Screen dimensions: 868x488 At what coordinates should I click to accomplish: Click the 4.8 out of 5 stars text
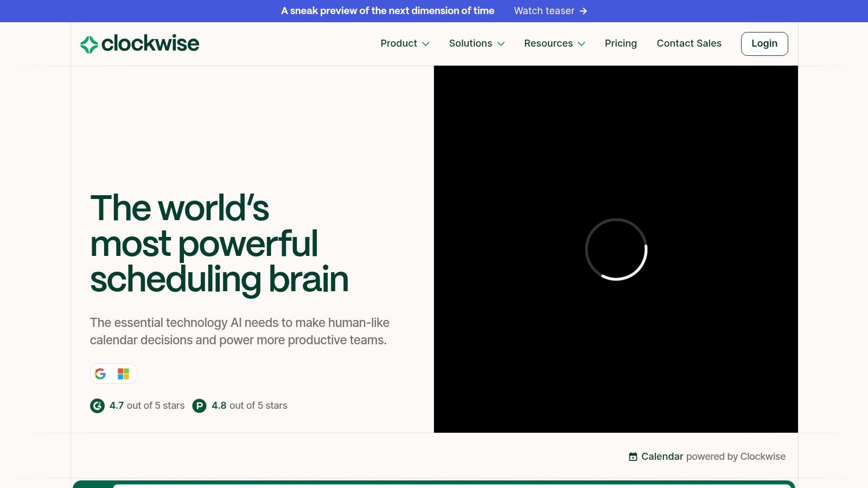coord(250,406)
